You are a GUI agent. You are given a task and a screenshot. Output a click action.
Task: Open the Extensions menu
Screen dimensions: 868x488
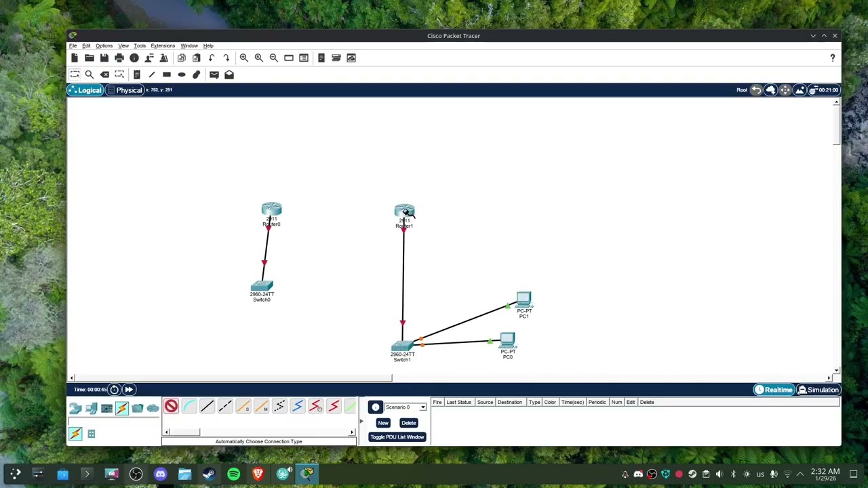[163, 46]
